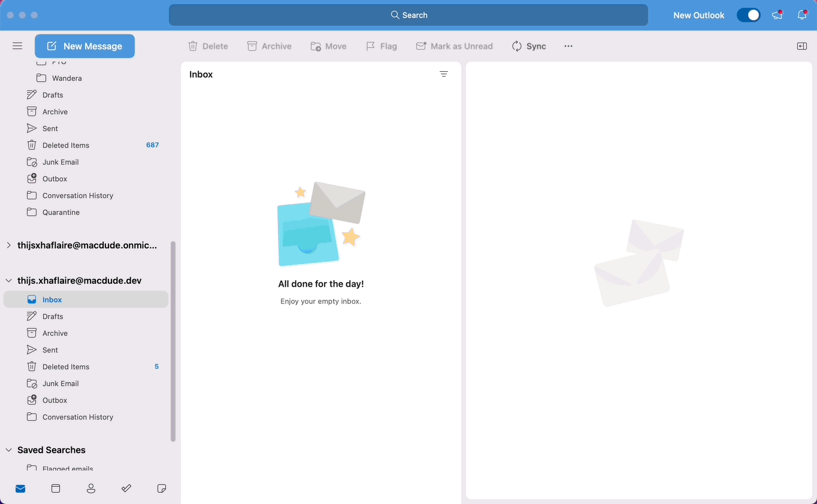Collapse the Saved Searches section
Viewport: 817px width, 504px height.
(8, 450)
